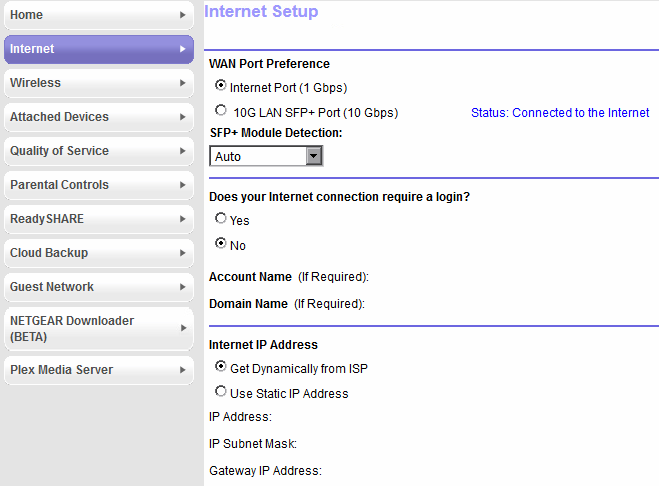This screenshot has height=486, width=659.
Task: Open Attached Devices page
Action: click(x=90, y=117)
